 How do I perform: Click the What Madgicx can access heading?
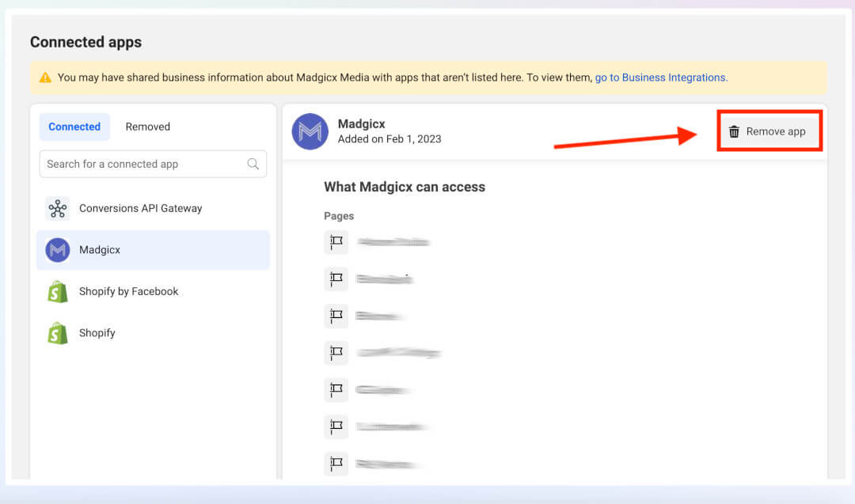[x=405, y=187]
